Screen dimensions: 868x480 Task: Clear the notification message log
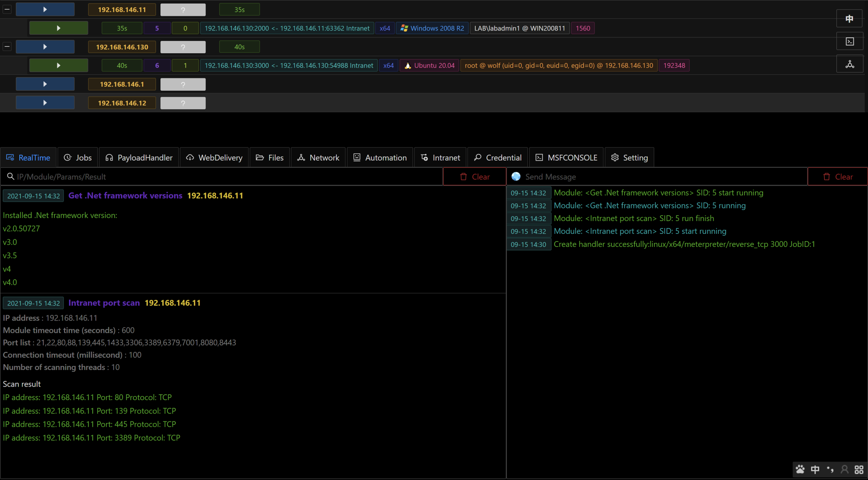838,177
